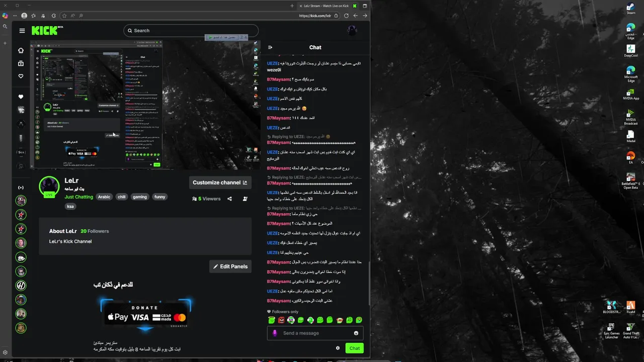Click the Edit Panels button
The height and width of the screenshot is (362, 644).
point(230,266)
